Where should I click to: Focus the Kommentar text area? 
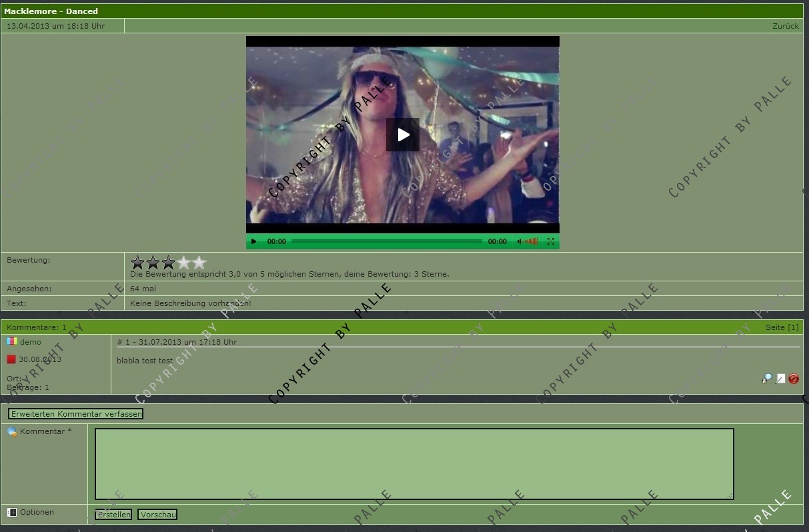(x=414, y=463)
